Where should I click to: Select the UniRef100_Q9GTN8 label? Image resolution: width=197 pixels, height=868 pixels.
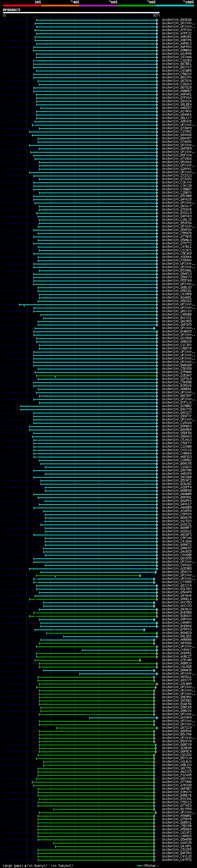pyautogui.click(x=177, y=470)
